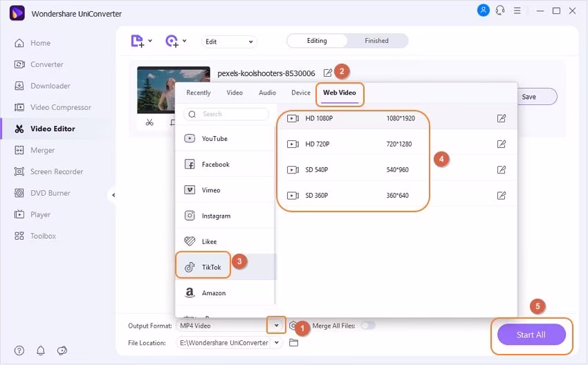This screenshot has height=365, width=588.
Task: Select TikTok platform
Action: 225,267
